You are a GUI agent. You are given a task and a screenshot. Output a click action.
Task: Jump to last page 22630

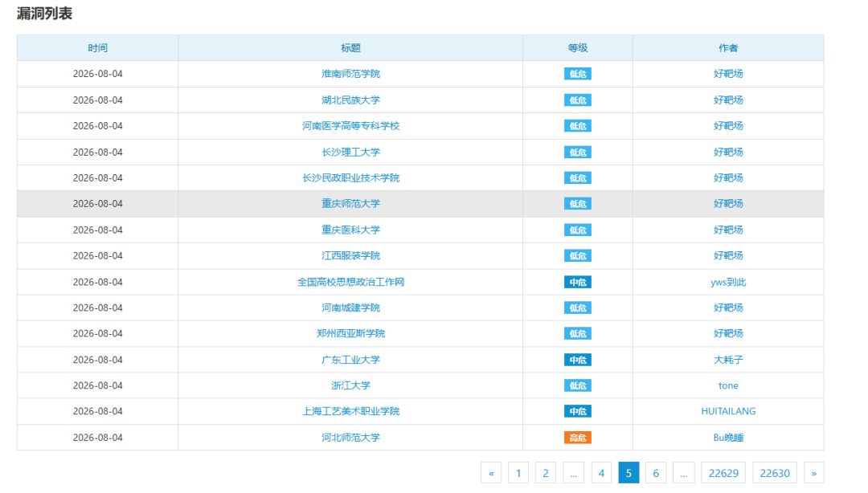click(775, 473)
